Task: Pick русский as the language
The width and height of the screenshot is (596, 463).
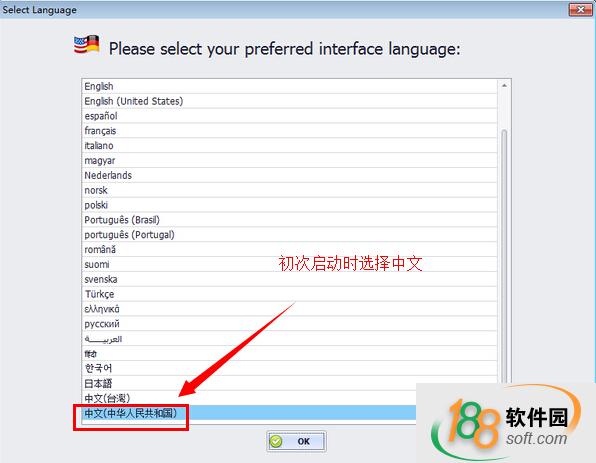Action: click(289, 323)
